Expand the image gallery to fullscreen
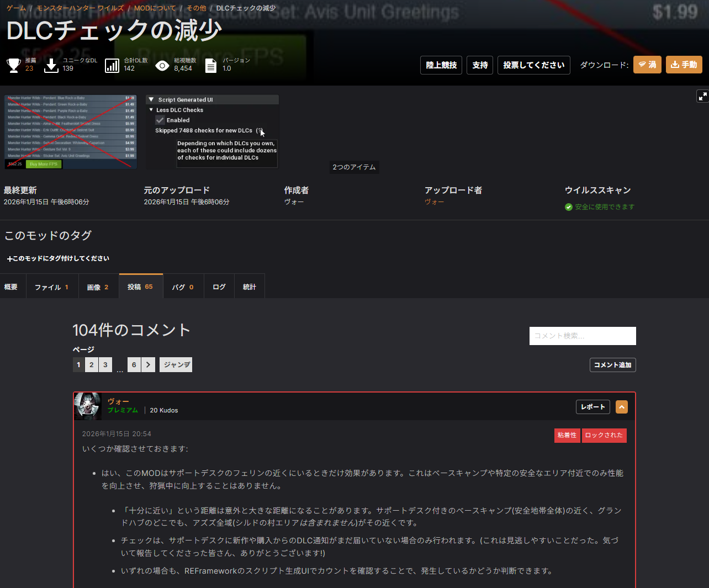Screen dimensions: 709x588 tap(702, 96)
